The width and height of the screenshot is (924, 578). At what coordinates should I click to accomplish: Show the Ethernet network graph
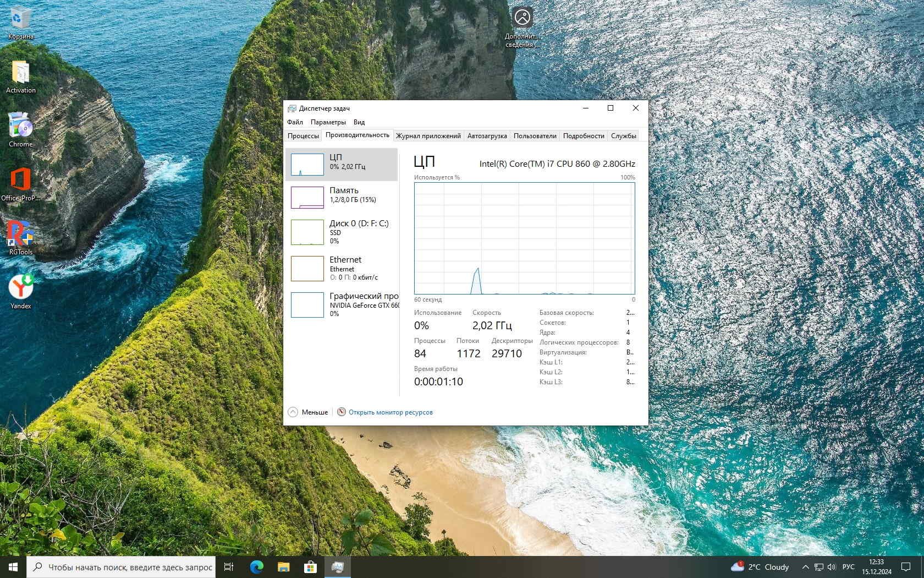[341, 268]
